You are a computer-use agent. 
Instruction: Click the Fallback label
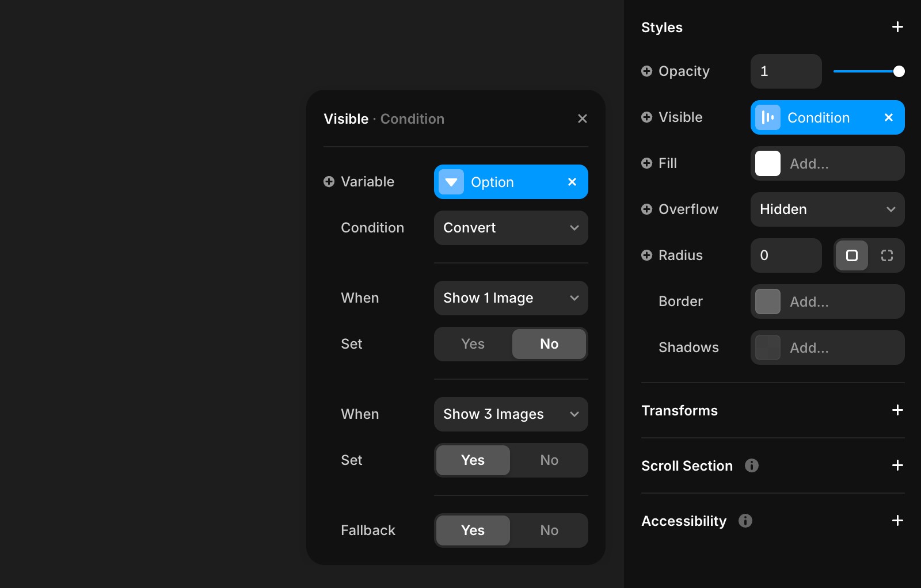[x=368, y=530]
